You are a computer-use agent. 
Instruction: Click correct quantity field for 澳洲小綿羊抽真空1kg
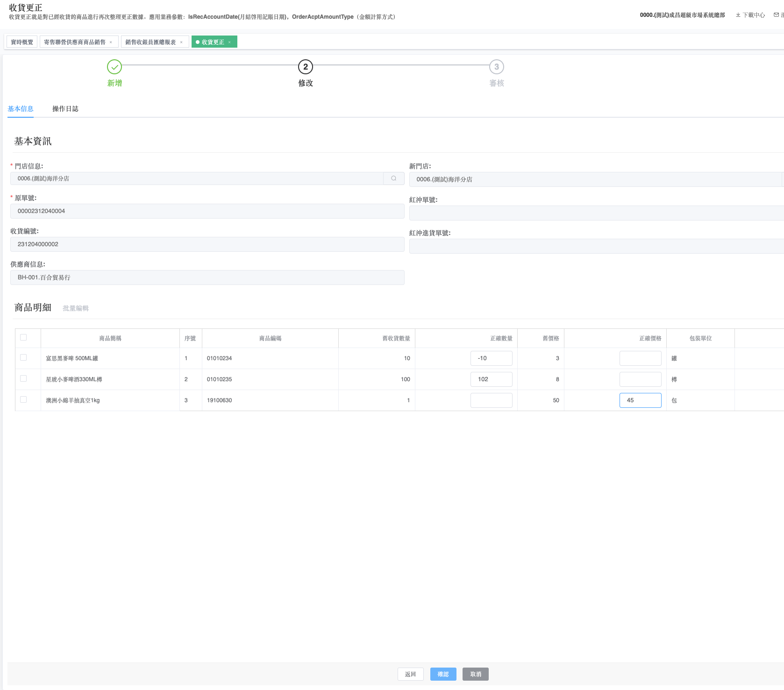(491, 400)
